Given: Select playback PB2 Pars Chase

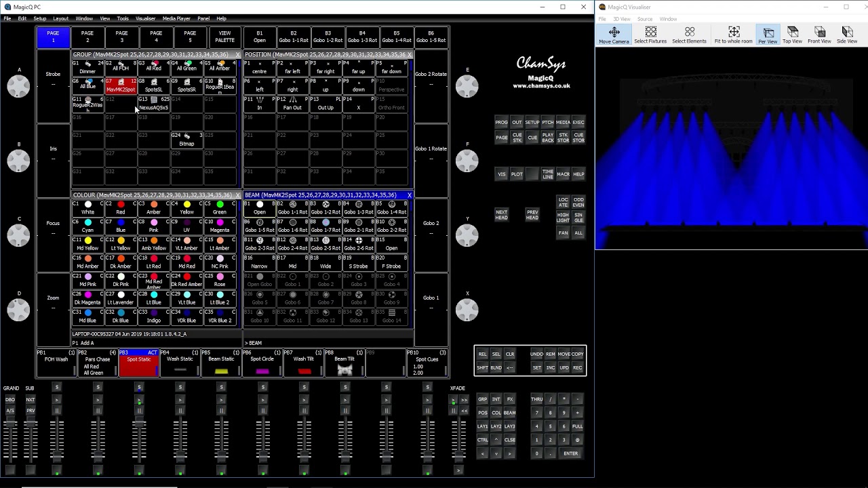Looking at the screenshot, I should [98, 363].
